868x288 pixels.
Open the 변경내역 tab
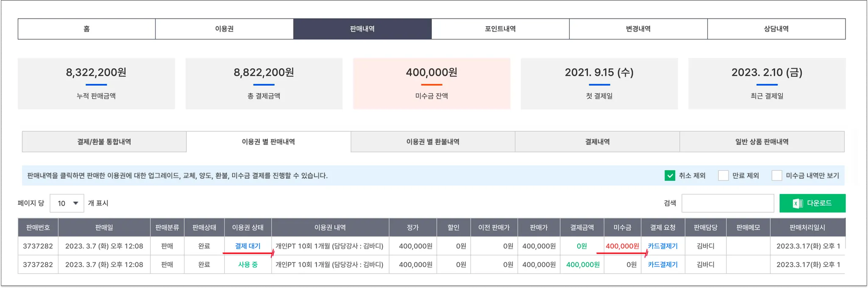(638, 29)
